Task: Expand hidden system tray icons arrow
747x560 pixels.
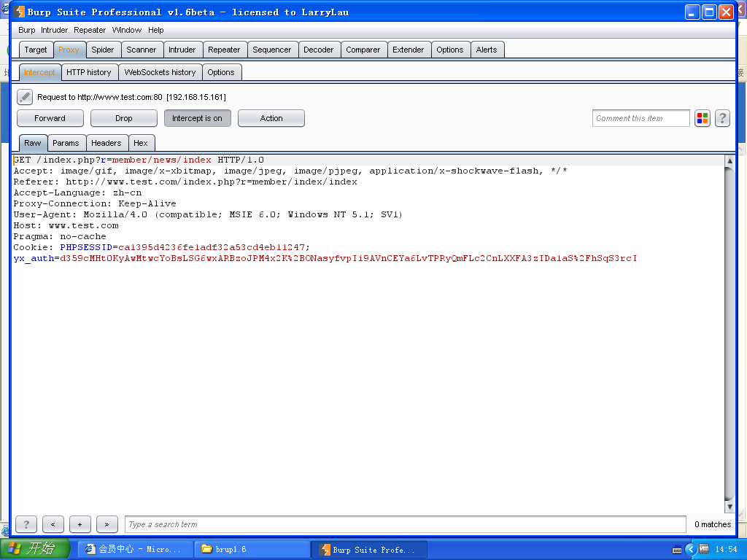Action: click(x=691, y=550)
